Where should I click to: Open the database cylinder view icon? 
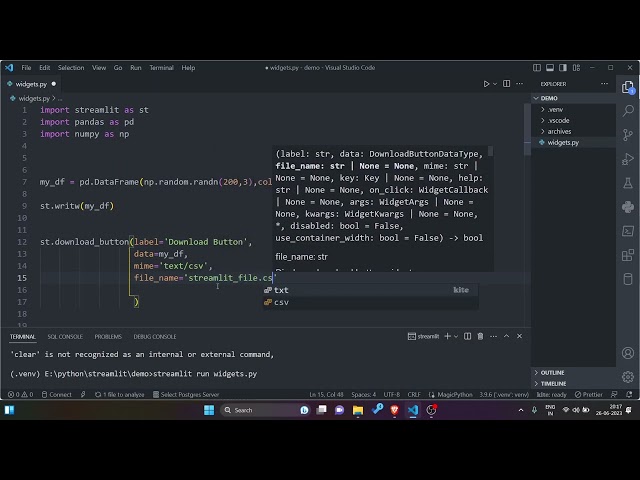(628, 279)
